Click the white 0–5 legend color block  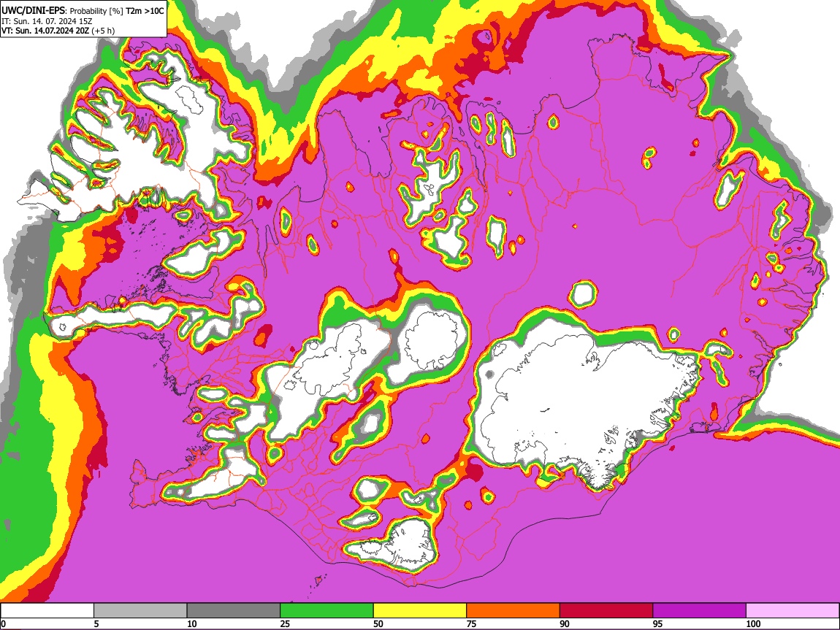point(47,611)
